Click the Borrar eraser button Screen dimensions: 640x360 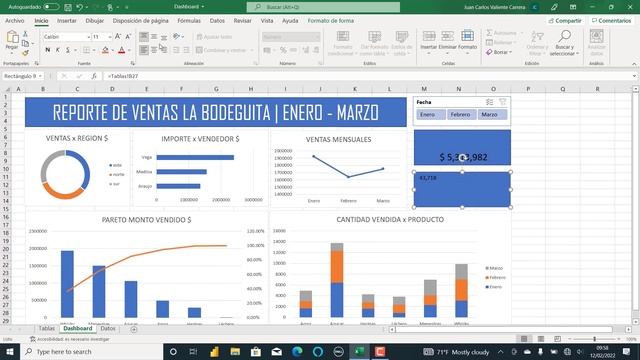pos(499,52)
